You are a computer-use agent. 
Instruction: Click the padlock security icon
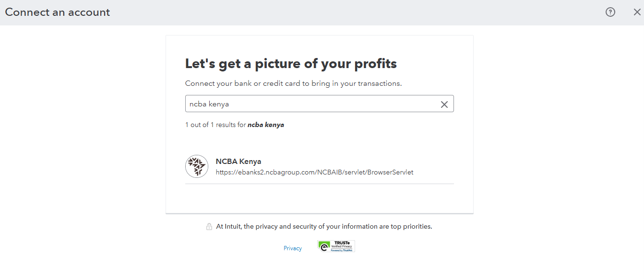point(209,227)
